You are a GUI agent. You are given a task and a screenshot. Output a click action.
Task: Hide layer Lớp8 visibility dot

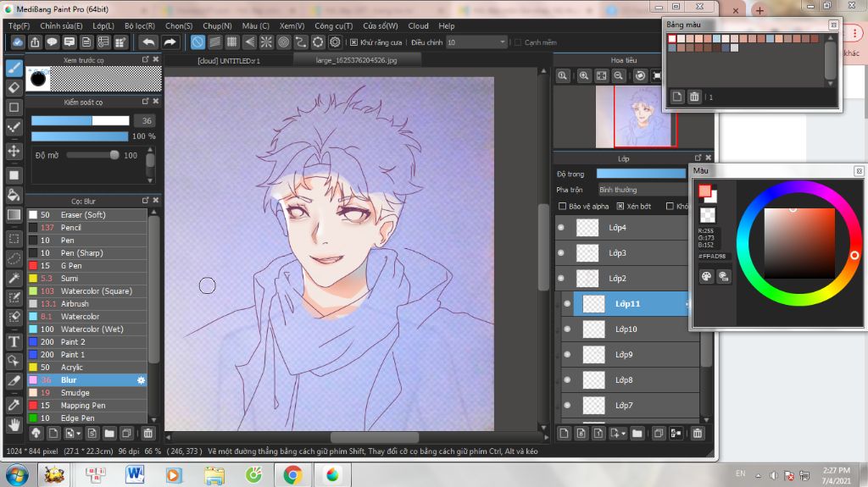567,380
